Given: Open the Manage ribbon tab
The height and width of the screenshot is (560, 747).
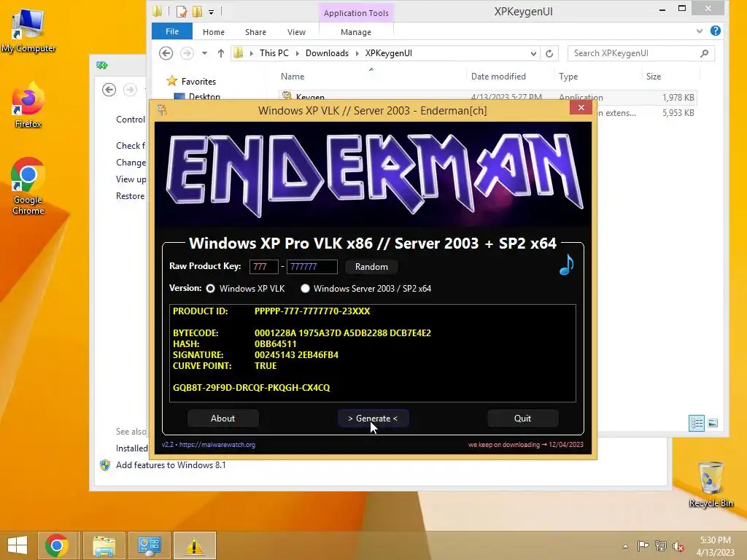Looking at the screenshot, I should (356, 32).
